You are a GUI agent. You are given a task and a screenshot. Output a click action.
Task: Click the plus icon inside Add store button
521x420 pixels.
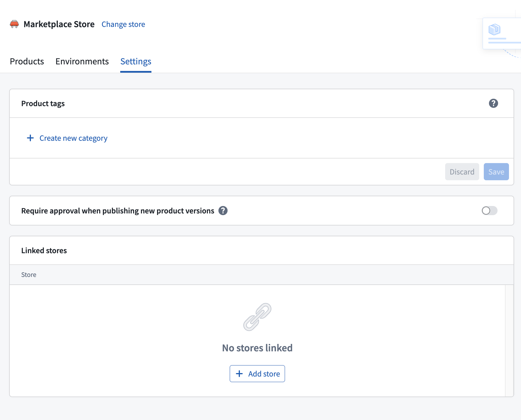pos(239,374)
